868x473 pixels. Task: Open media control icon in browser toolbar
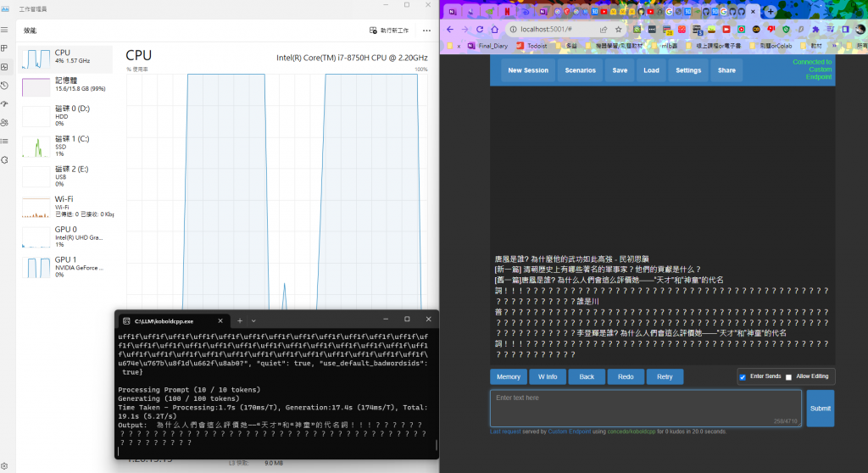tap(831, 30)
